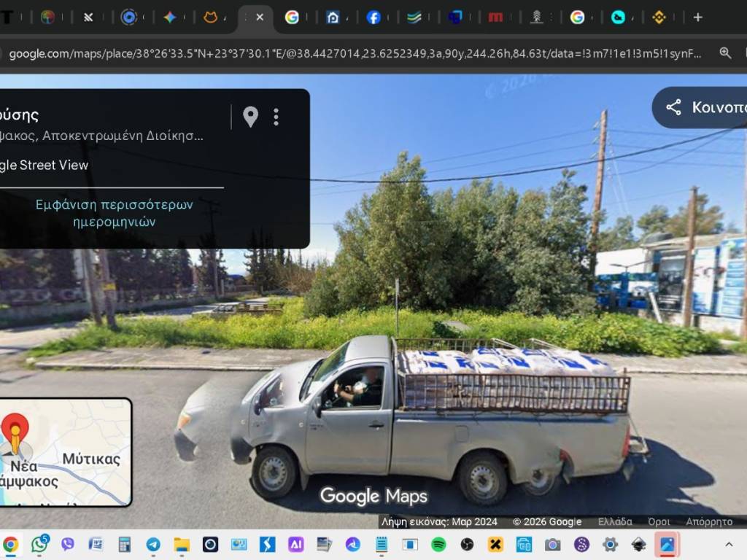Switch to the Binance tab

pyautogui.click(x=659, y=17)
